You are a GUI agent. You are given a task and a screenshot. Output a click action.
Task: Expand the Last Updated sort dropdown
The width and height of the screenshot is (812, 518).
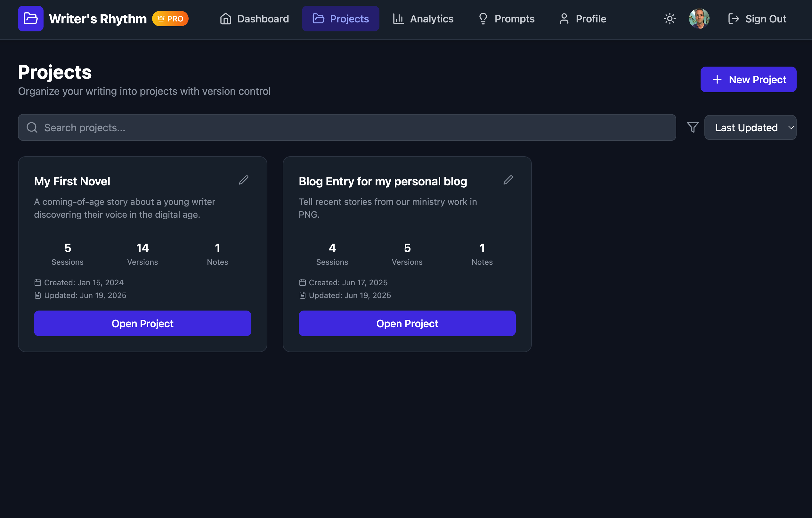click(750, 127)
